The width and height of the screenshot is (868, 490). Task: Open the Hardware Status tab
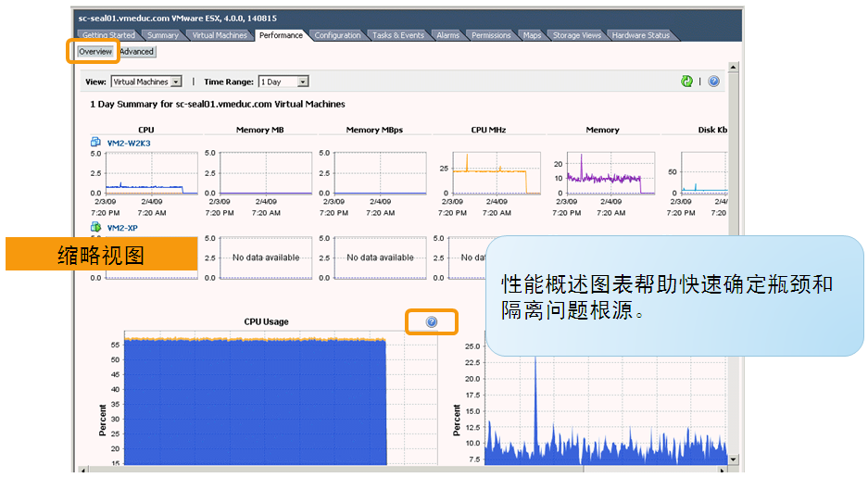(x=640, y=35)
